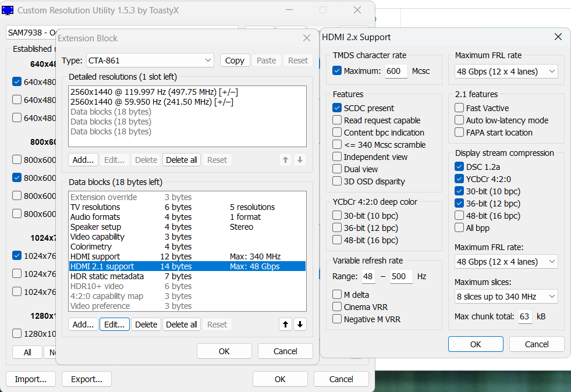This screenshot has width=571, height=392.
Task: Enable deep color 48-bit (16 bpc)
Action: (x=337, y=240)
